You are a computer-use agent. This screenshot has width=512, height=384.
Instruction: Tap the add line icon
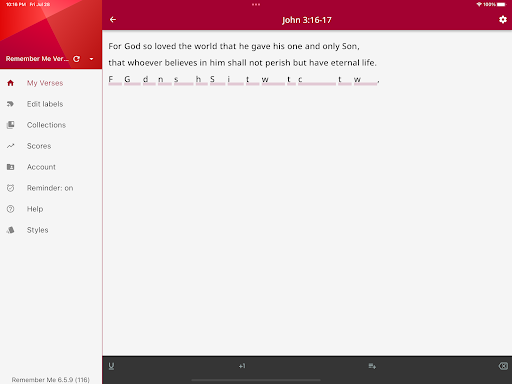pos(372,366)
